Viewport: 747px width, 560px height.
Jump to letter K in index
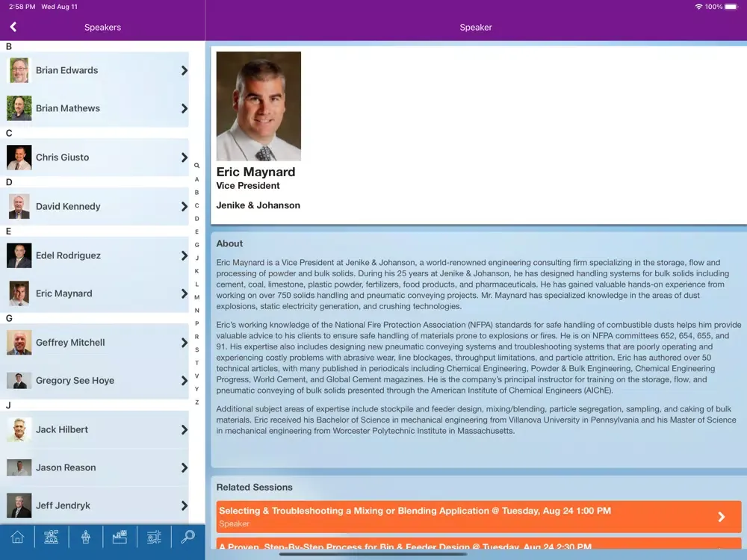pyautogui.click(x=196, y=271)
